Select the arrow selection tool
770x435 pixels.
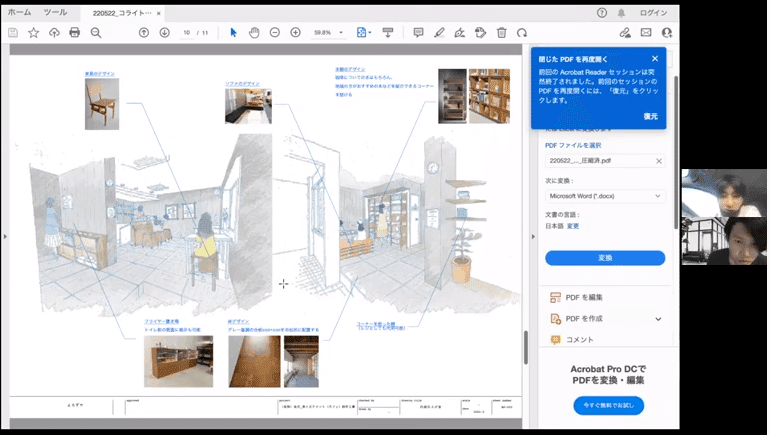pos(233,33)
